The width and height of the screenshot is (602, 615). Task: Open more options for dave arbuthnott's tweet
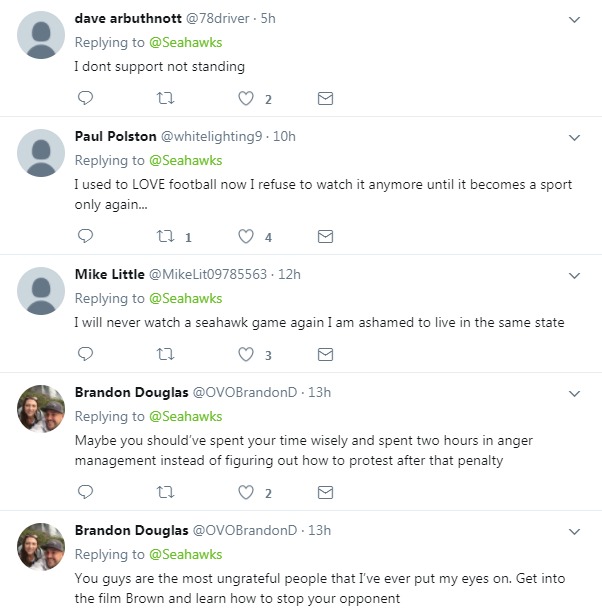(575, 19)
